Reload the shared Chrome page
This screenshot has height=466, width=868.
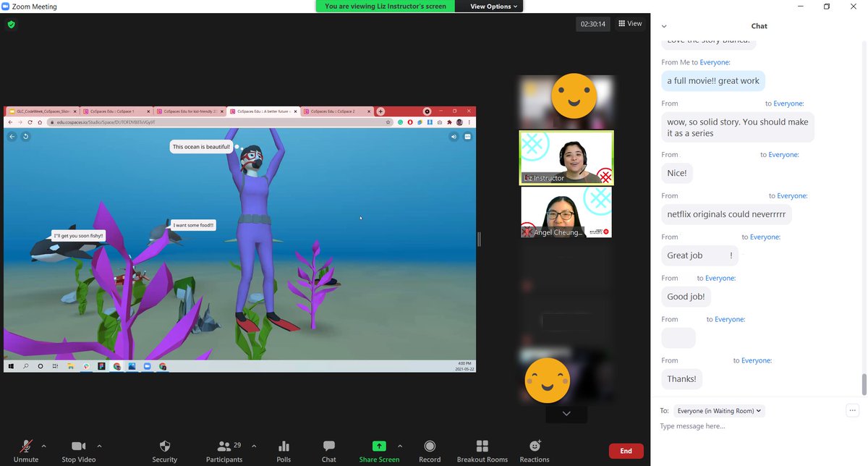(30, 122)
